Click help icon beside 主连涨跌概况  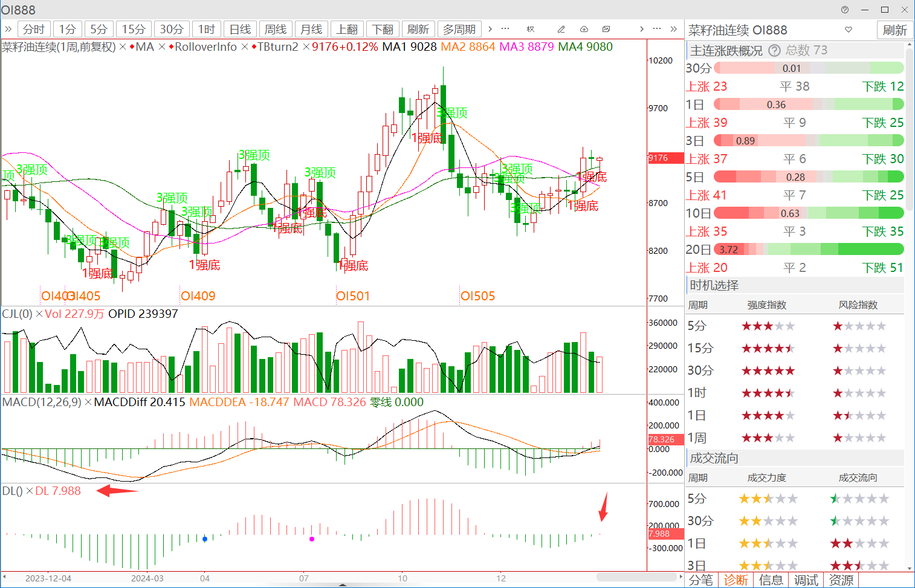pyautogui.click(x=774, y=51)
